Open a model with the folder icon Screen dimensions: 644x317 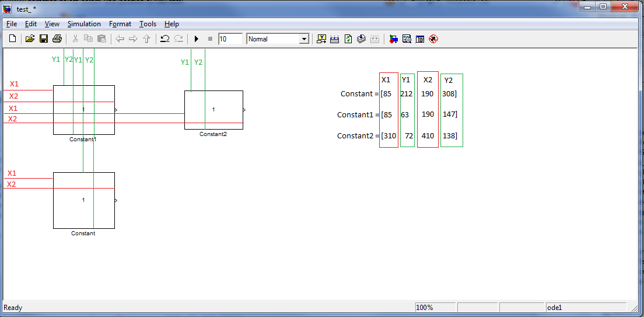pyautogui.click(x=30, y=39)
